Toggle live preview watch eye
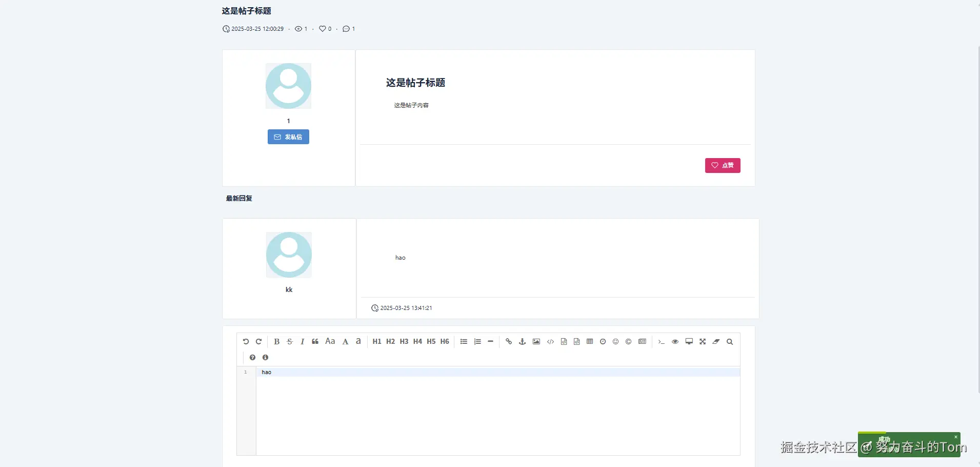980x467 pixels. coord(675,342)
